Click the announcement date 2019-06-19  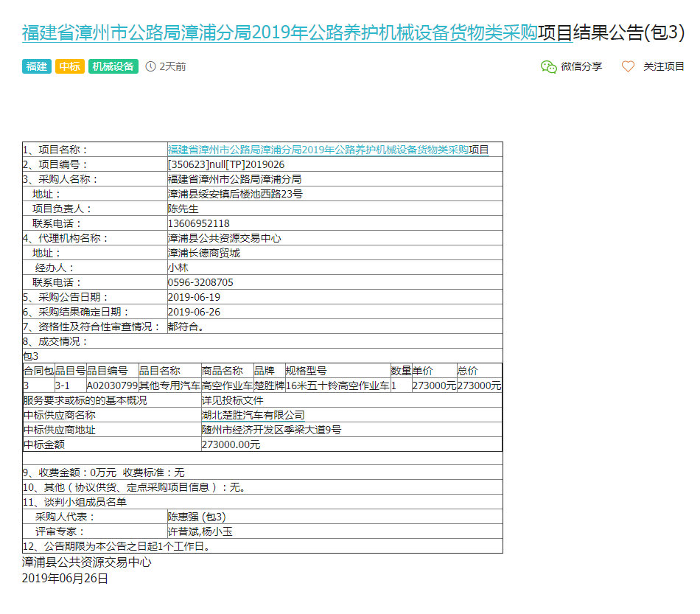(194, 297)
